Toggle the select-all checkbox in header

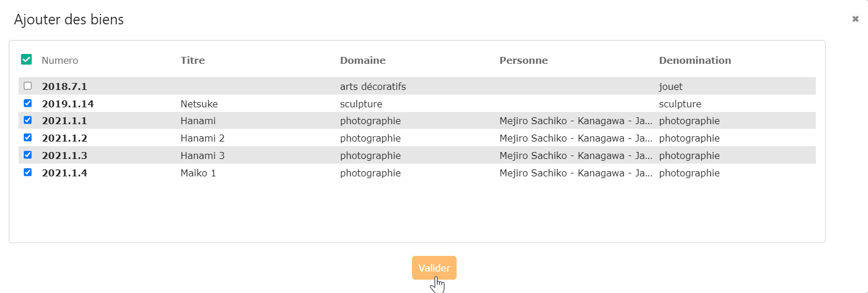point(26,59)
